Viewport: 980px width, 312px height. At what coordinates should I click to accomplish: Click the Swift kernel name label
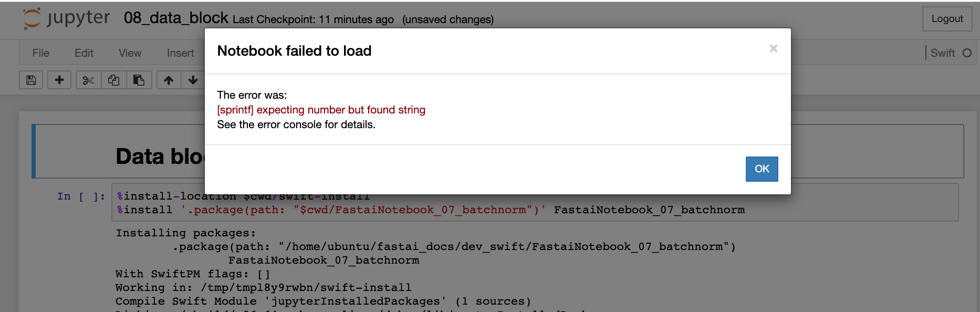click(x=943, y=53)
